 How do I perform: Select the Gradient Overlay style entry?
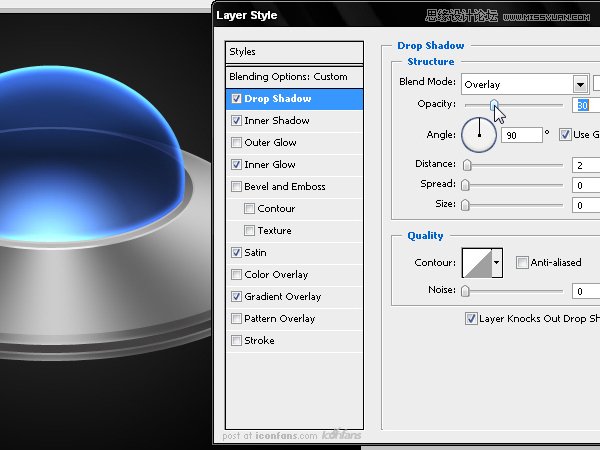[x=282, y=297]
